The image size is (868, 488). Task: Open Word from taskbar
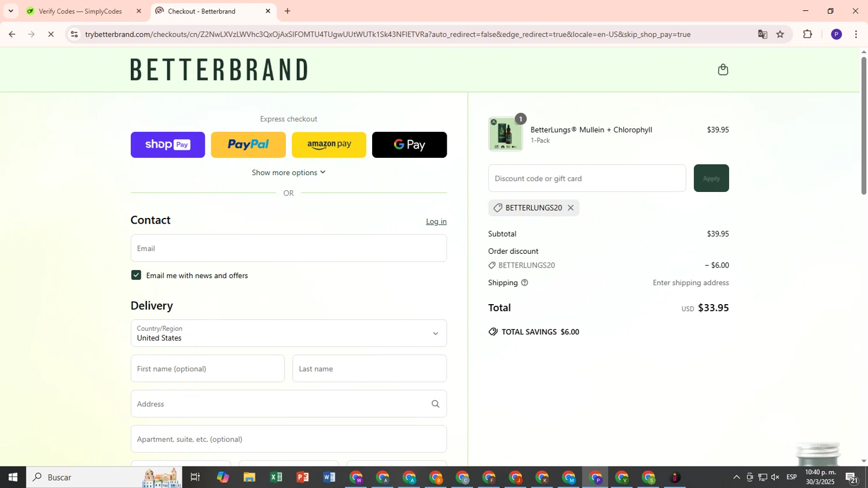329,477
